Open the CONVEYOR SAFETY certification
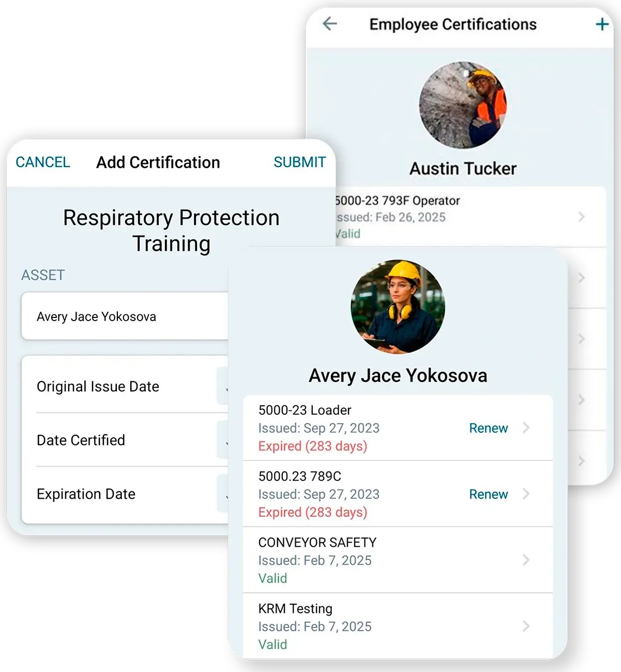The height and width of the screenshot is (672, 621). click(x=398, y=560)
